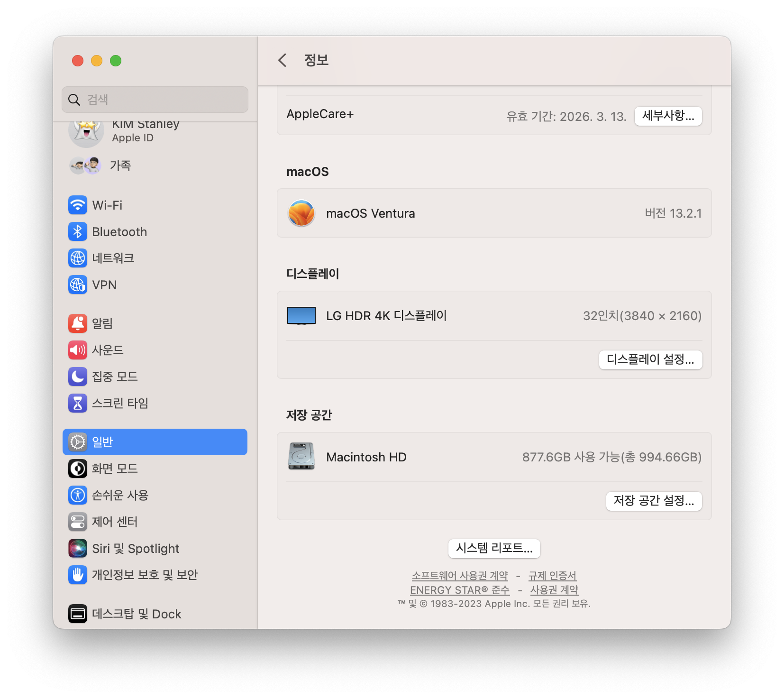Select 개인정보 보호 및 보안 label
The height and width of the screenshot is (699, 784).
(x=145, y=575)
